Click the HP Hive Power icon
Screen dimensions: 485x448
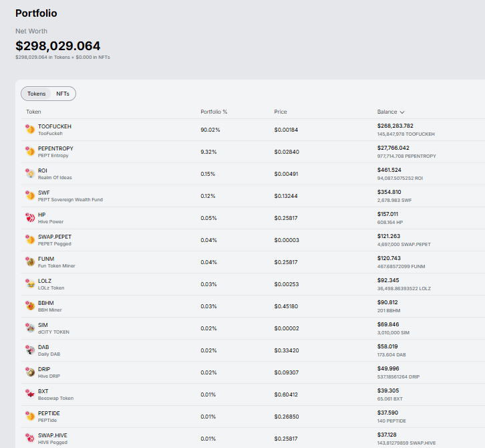pos(30,217)
